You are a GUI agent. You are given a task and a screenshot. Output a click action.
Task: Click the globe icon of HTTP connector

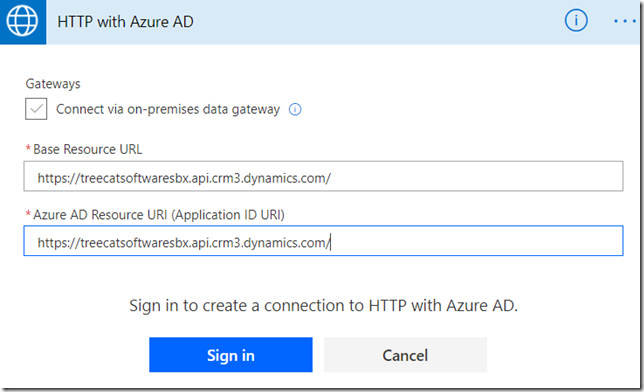coord(23,21)
